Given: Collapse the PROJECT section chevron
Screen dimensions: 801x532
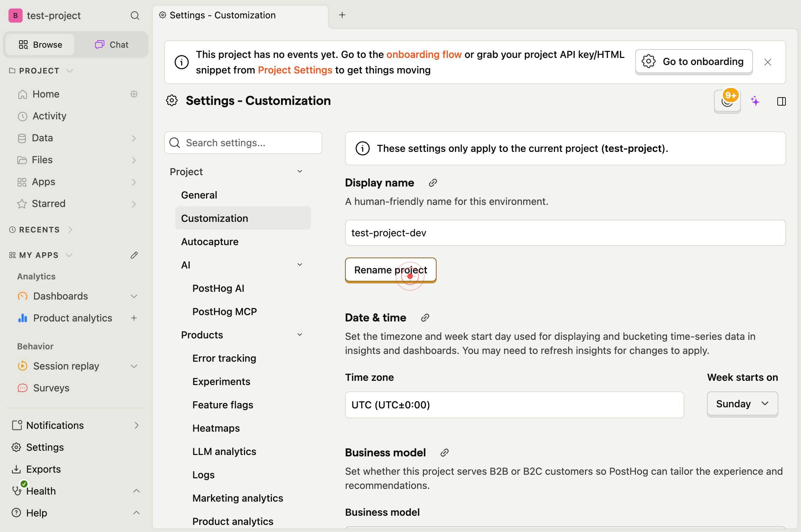Looking at the screenshot, I should [70, 71].
